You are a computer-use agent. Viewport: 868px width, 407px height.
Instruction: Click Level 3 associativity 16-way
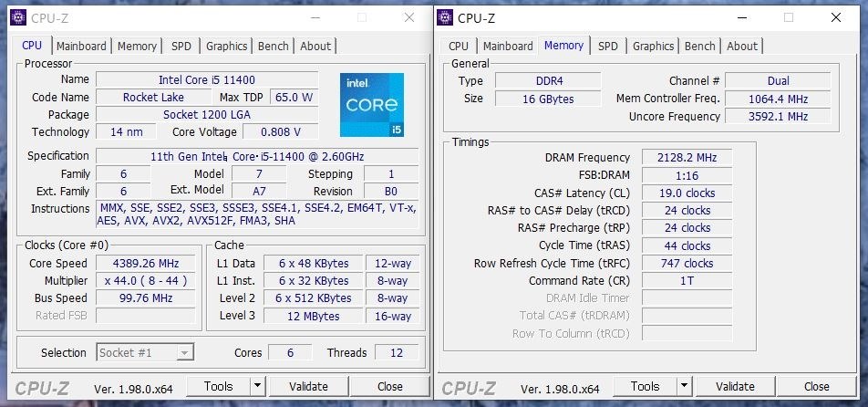click(x=392, y=316)
